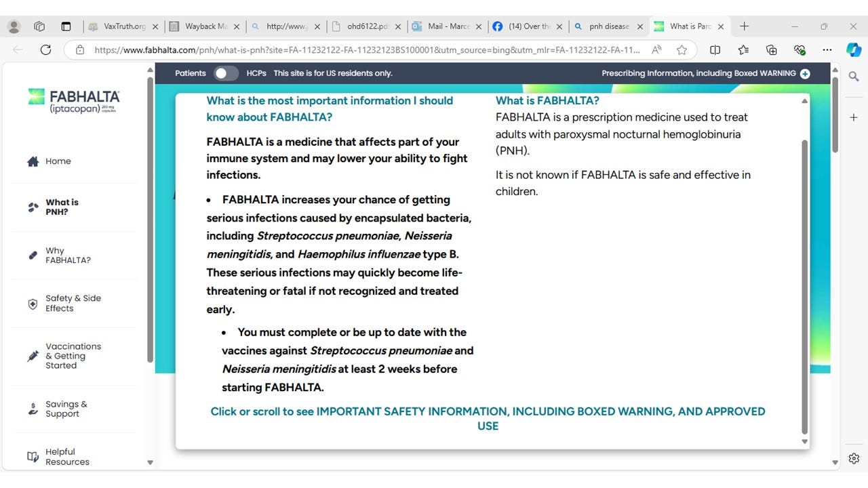
Task: Open browser essentials heart icon
Action: 800,49
